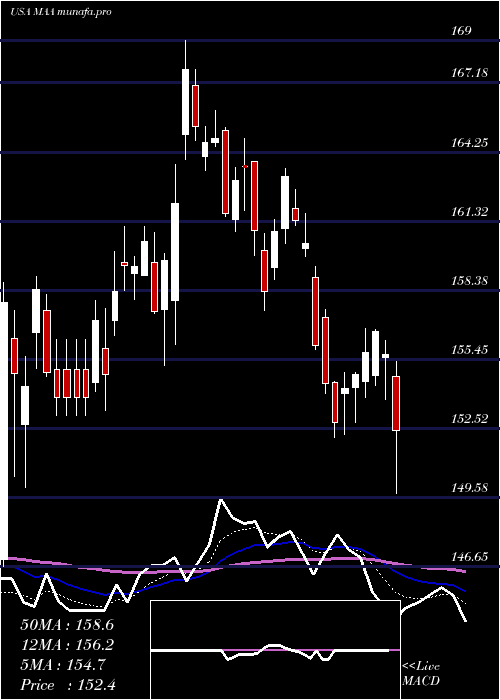500x700 pixels.
Task: Click the 158.38 price level label
Action: pyautogui.click(x=470, y=281)
